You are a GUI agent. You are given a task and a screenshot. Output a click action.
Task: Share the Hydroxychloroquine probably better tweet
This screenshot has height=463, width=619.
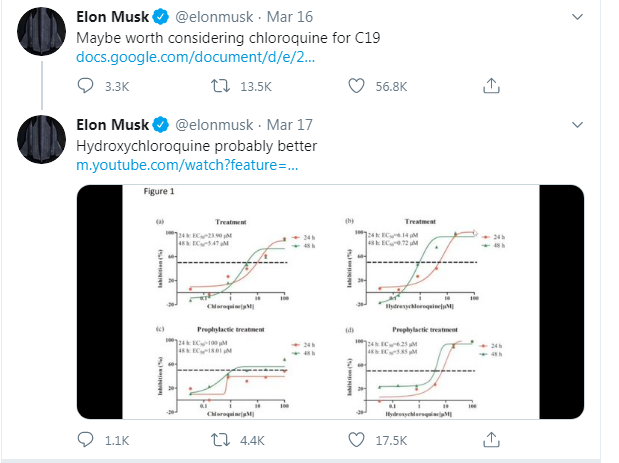(x=491, y=440)
